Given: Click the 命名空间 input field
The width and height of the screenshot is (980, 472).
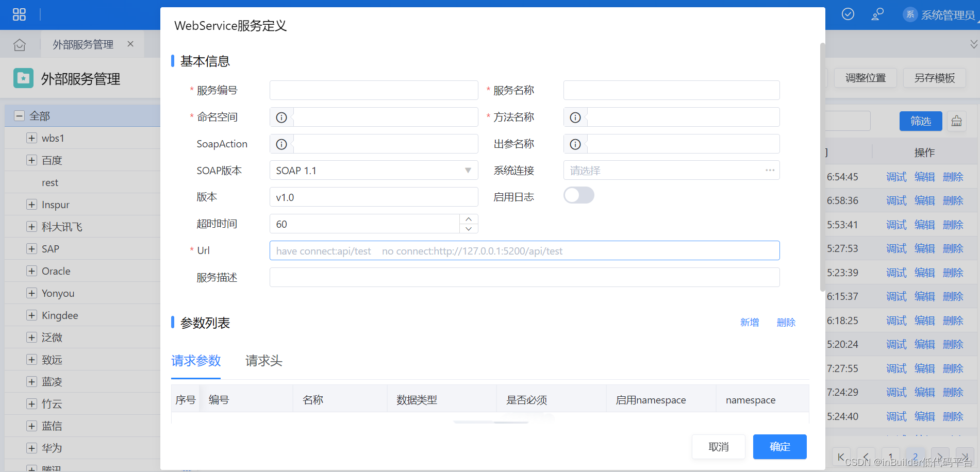Looking at the screenshot, I should click(x=386, y=117).
